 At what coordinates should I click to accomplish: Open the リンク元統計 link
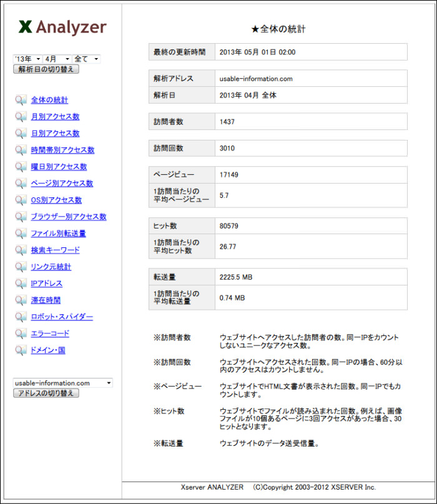(x=51, y=267)
